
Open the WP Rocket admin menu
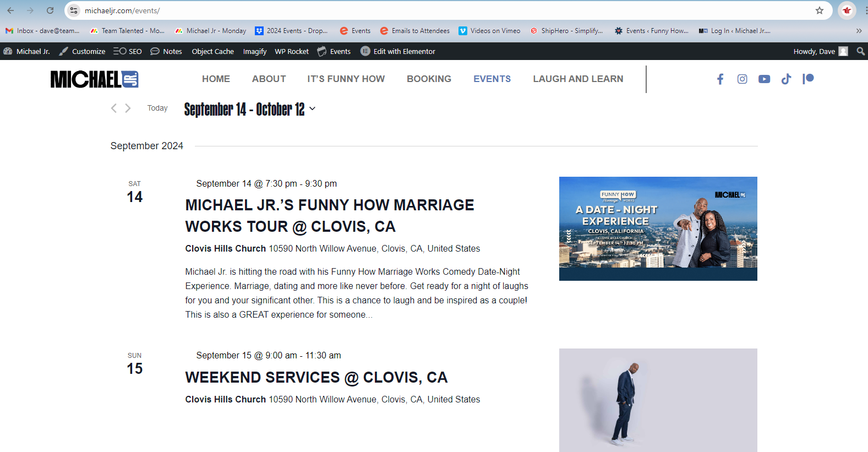tap(292, 51)
